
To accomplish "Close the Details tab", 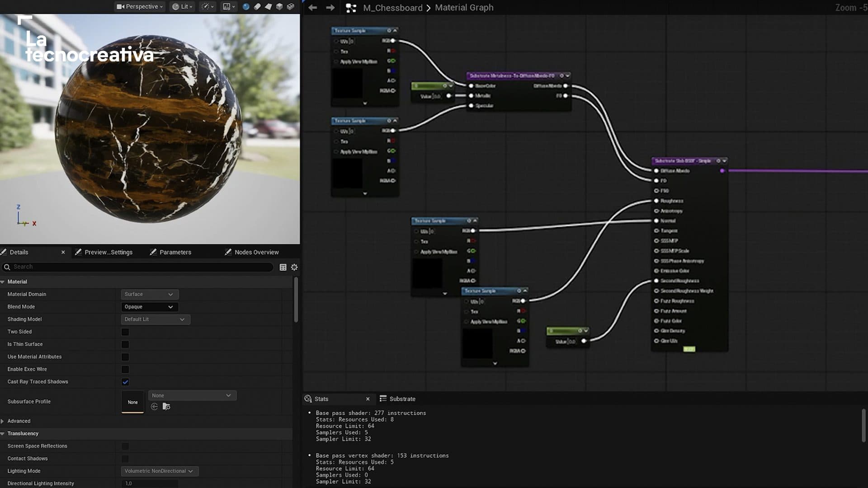I will click(x=63, y=252).
